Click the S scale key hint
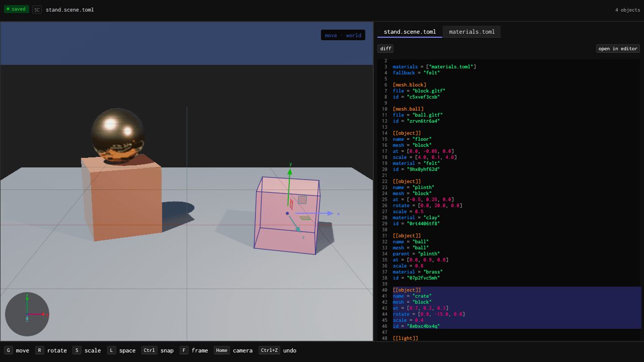 point(87,350)
